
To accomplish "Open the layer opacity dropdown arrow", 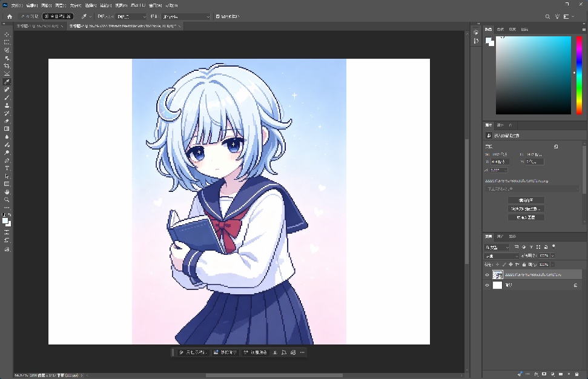I will (552, 255).
